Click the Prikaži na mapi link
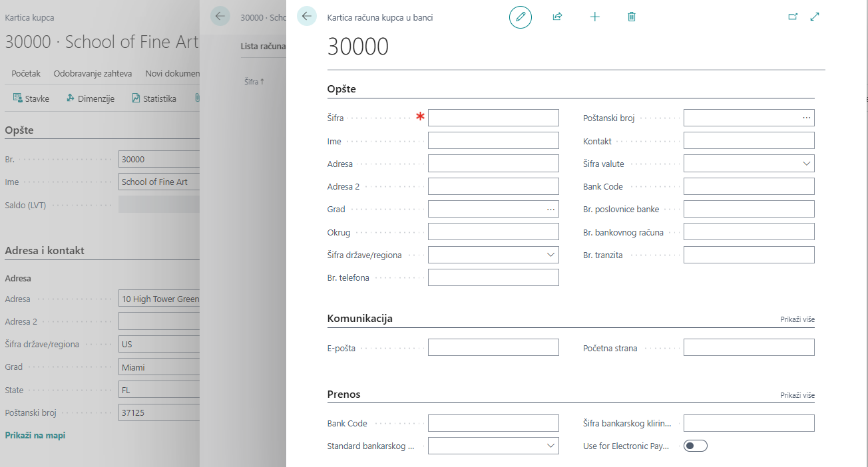This screenshot has width=868, height=467. pyautogui.click(x=35, y=435)
